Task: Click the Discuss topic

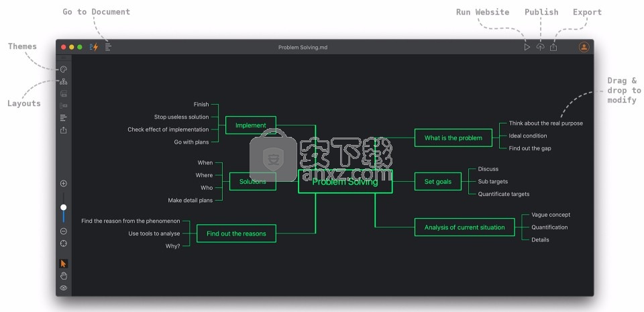Action: click(488, 168)
